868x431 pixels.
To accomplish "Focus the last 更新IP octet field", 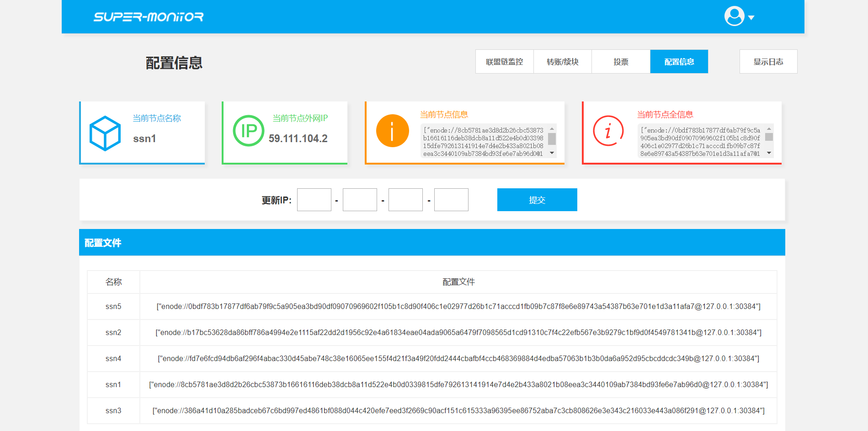I will click(451, 200).
